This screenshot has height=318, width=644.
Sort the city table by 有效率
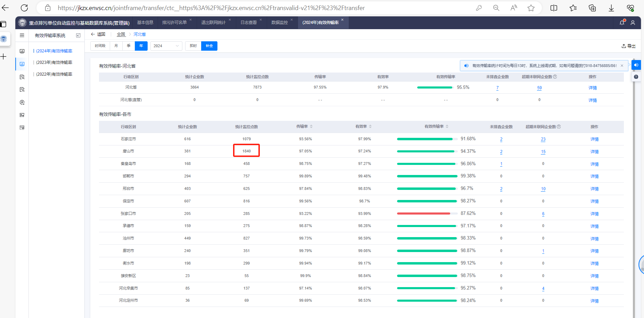(x=370, y=126)
